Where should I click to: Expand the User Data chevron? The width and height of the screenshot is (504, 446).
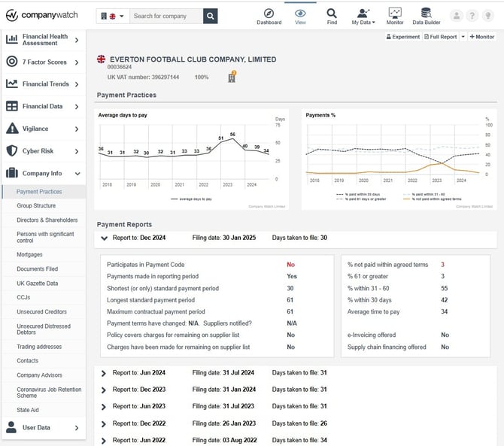click(77, 428)
